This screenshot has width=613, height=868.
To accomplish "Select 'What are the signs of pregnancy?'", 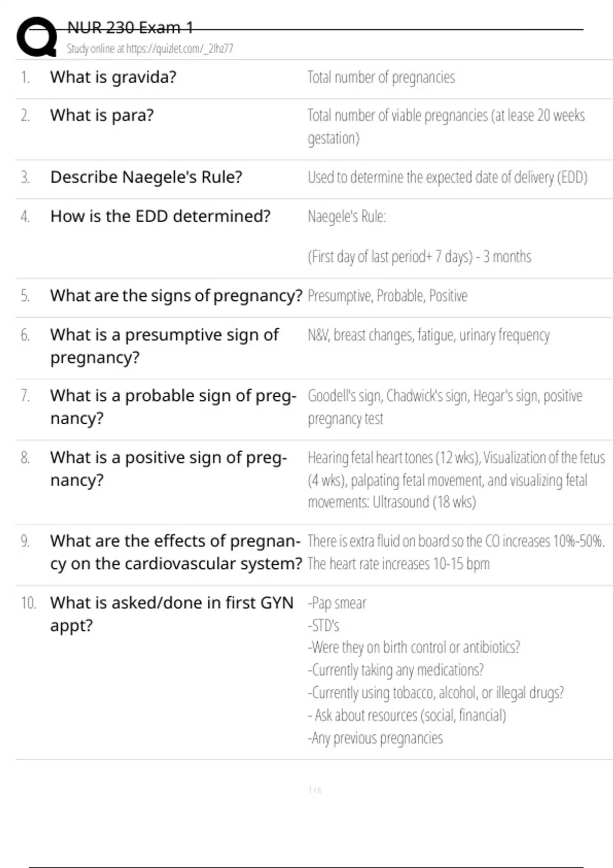I will (x=176, y=296).
